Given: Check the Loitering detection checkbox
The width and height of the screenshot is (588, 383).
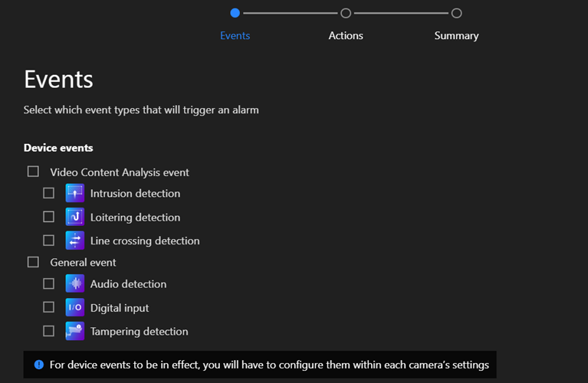Looking at the screenshot, I should tap(49, 217).
